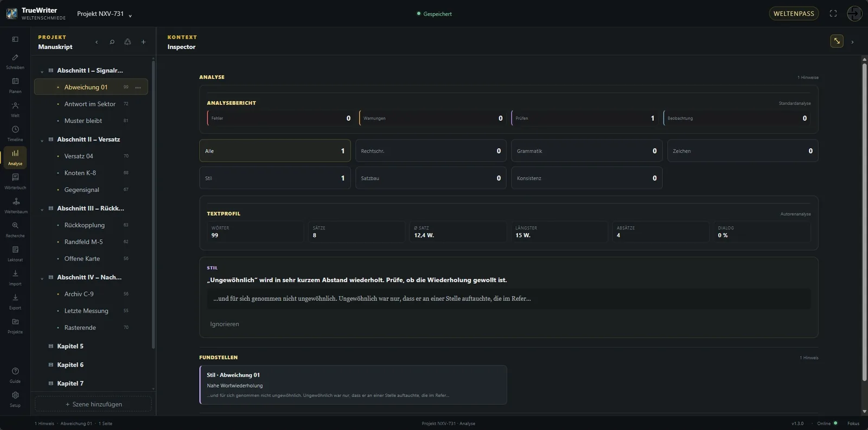Viewport: 868px width, 430px height.
Task: Click the Inspector panel right chevron
Action: point(852,42)
